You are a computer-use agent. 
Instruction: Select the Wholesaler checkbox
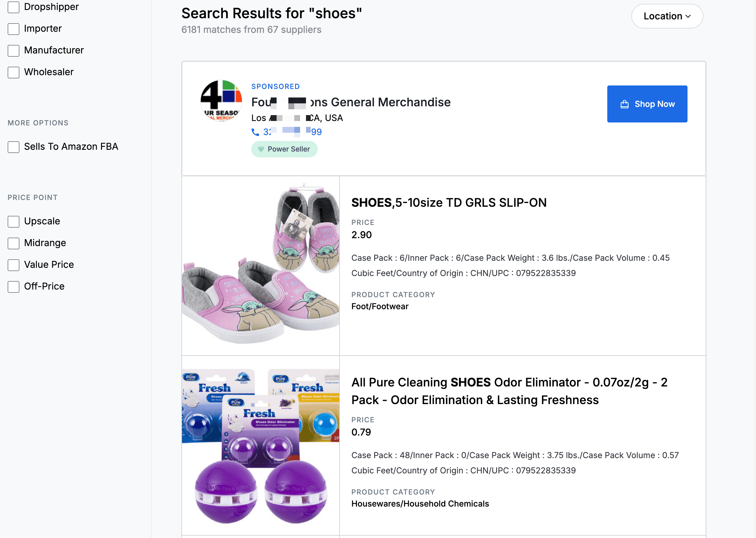14,72
